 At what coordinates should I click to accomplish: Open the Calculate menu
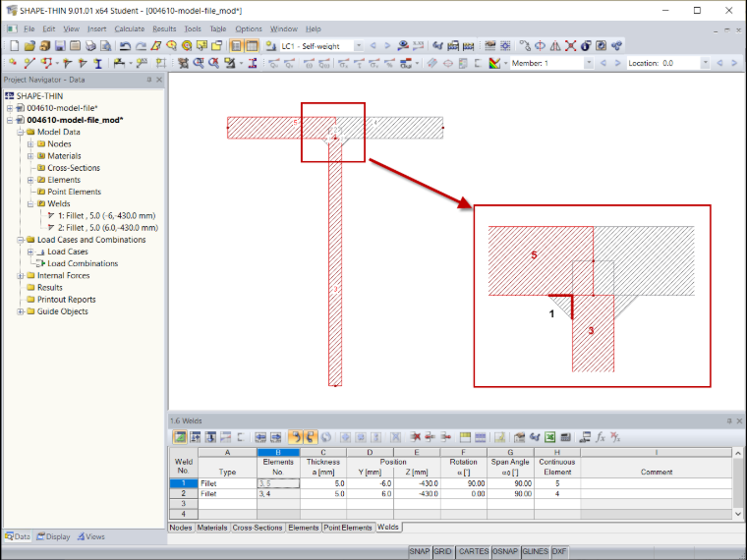coord(129,29)
